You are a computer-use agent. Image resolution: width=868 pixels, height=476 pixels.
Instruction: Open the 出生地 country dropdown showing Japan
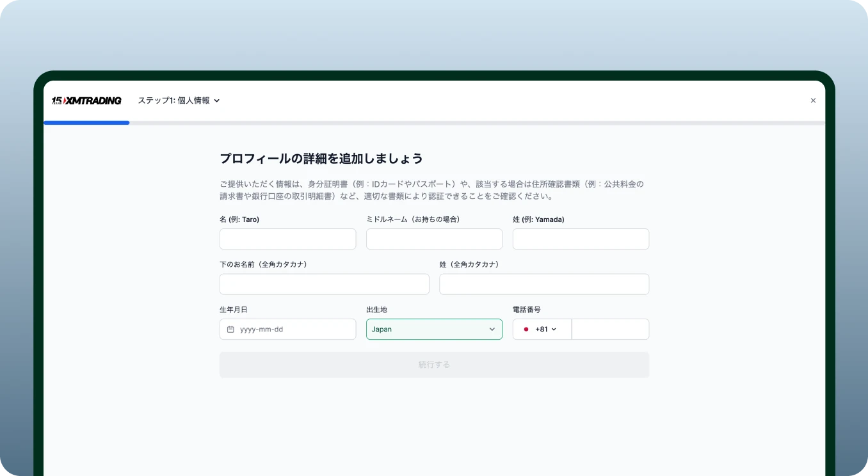(x=434, y=329)
